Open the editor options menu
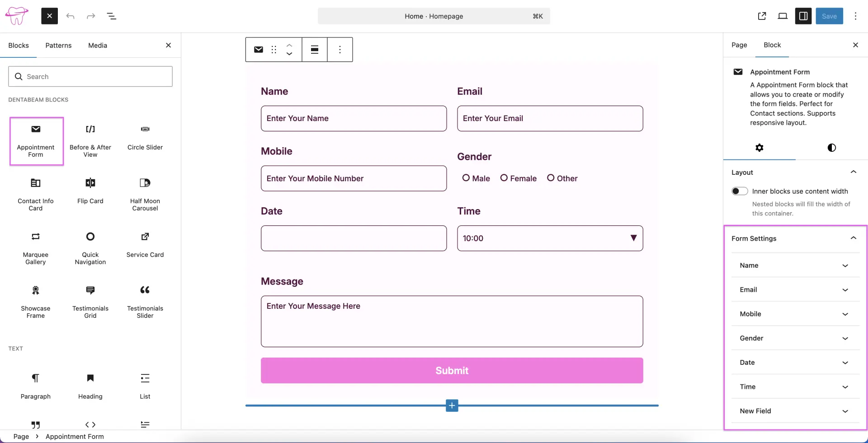The height and width of the screenshot is (443, 868). [855, 16]
